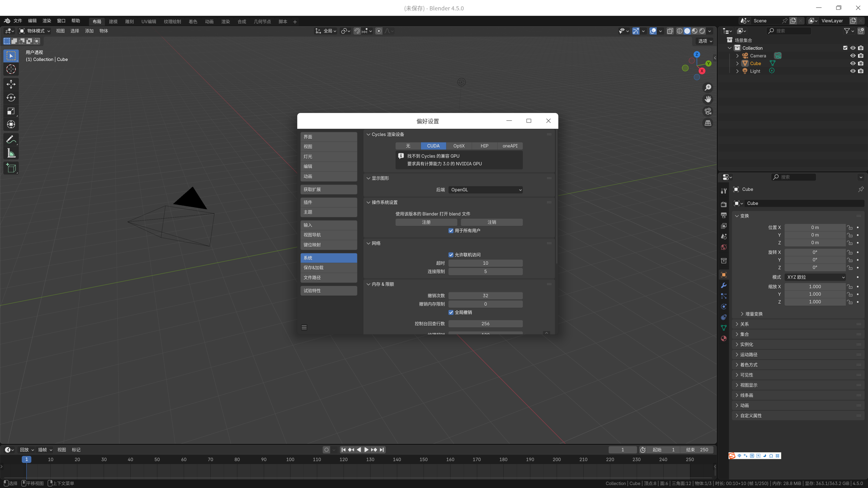Toggle camera view icon in the viewport
The width and height of the screenshot is (868, 488).
[708, 111]
